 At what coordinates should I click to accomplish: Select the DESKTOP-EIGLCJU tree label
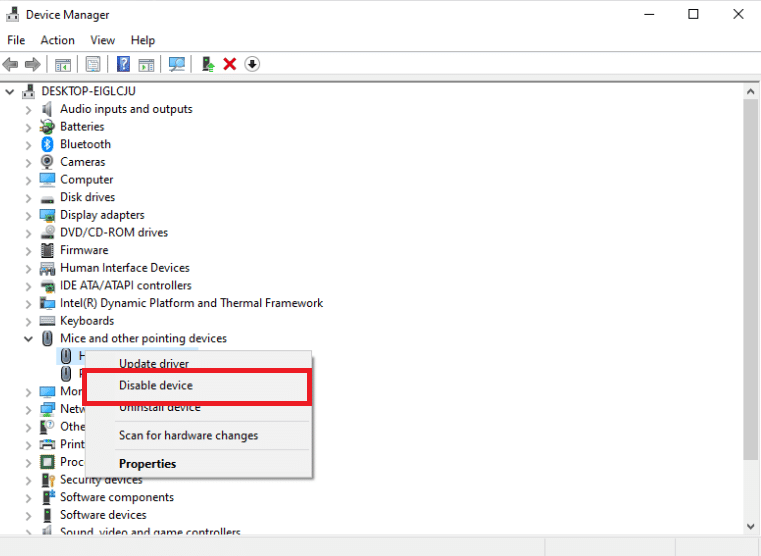point(88,91)
